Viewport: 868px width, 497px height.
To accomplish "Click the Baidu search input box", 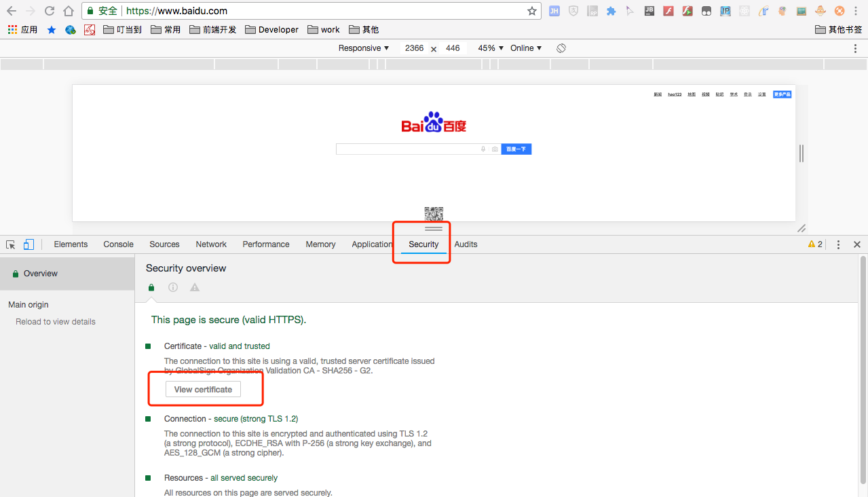I will [x=407, y=149].
